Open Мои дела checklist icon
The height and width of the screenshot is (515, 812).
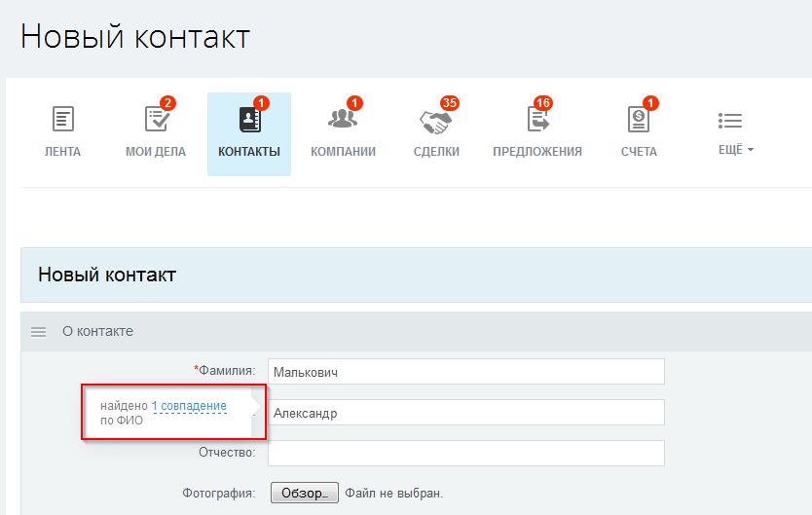(x=157, y=119)
